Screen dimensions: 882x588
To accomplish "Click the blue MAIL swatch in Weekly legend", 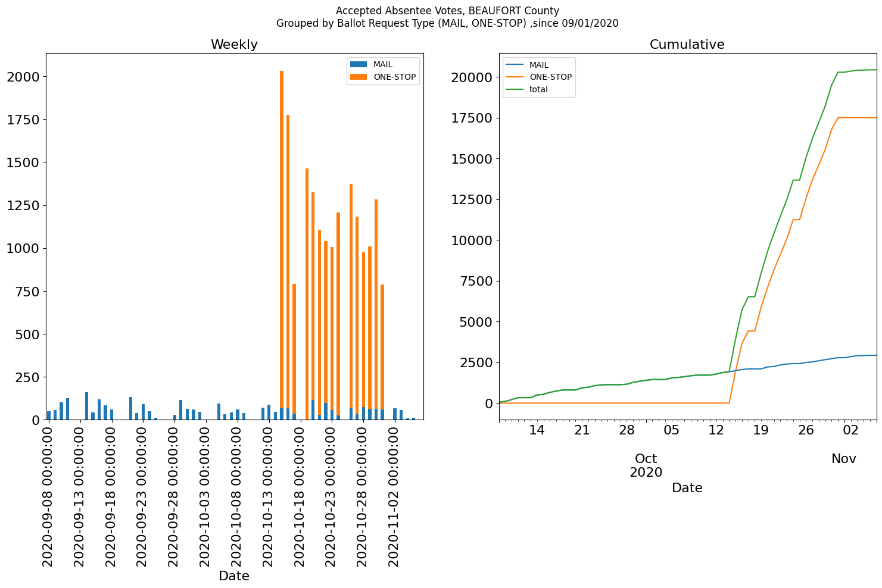I will [x=359, y=64].
